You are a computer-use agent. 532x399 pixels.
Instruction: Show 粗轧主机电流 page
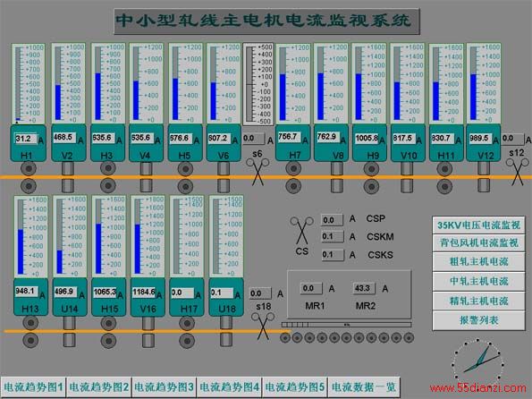pyautogui.click(x=478, y=261)
